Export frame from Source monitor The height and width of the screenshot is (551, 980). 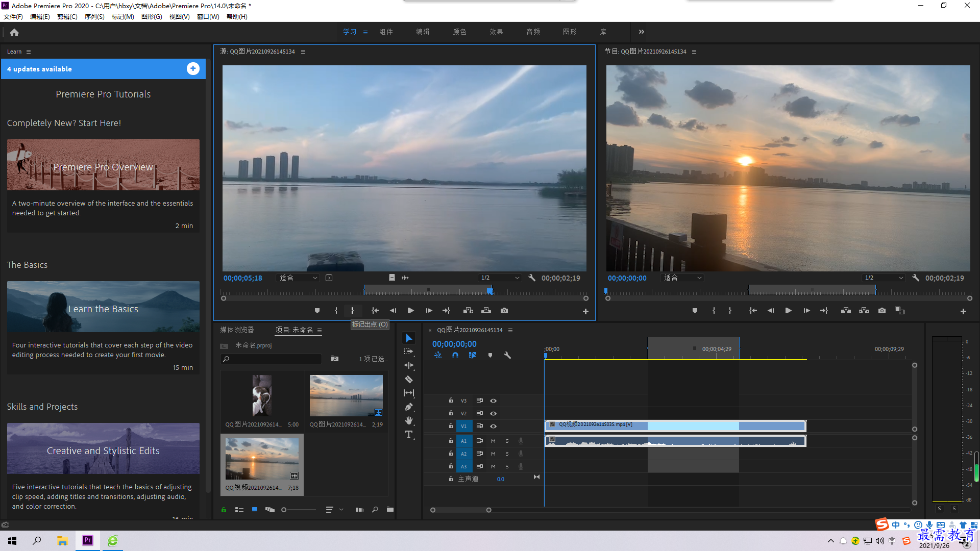pyautogui.click(x=504, y=311)
